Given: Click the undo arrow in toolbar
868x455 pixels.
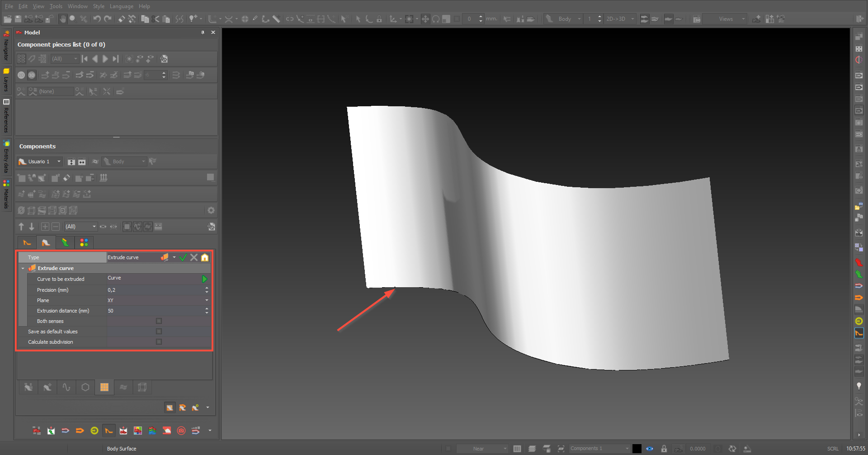Looking at the screenshot, I should (97, 19).
